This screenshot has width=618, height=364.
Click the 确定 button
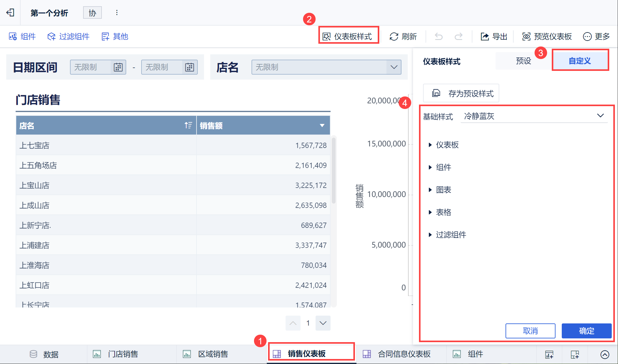tap(586, 331)
